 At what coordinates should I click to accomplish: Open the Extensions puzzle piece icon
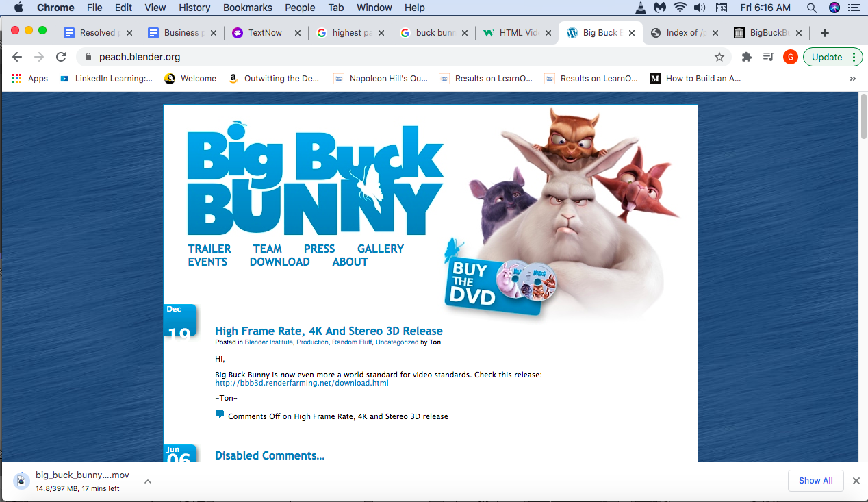tap(746, 57)
